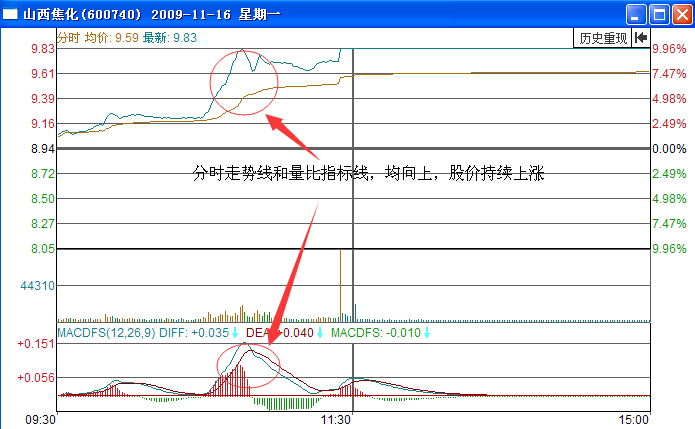Click the cyan down arrow after MACDFS -0.010
Screen dimensions: 695x429
coord(427,333)
